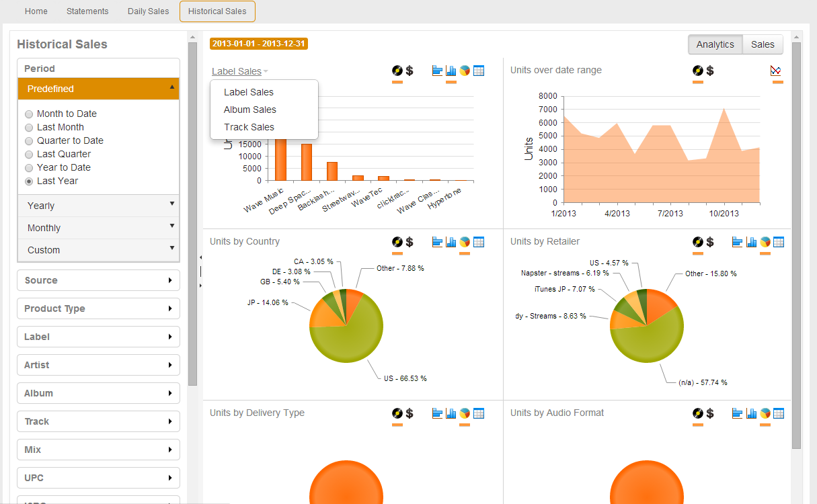Show units (record icon) in Units by Retailer
The width and height of the screenshot is (817, 504).
pos(697,242)
